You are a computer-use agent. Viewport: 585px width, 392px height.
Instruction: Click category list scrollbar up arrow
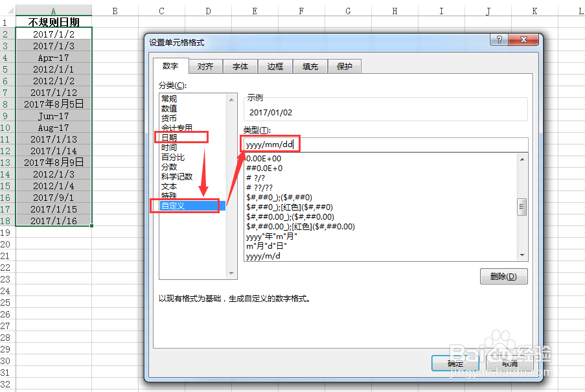[x=231, y=100]
